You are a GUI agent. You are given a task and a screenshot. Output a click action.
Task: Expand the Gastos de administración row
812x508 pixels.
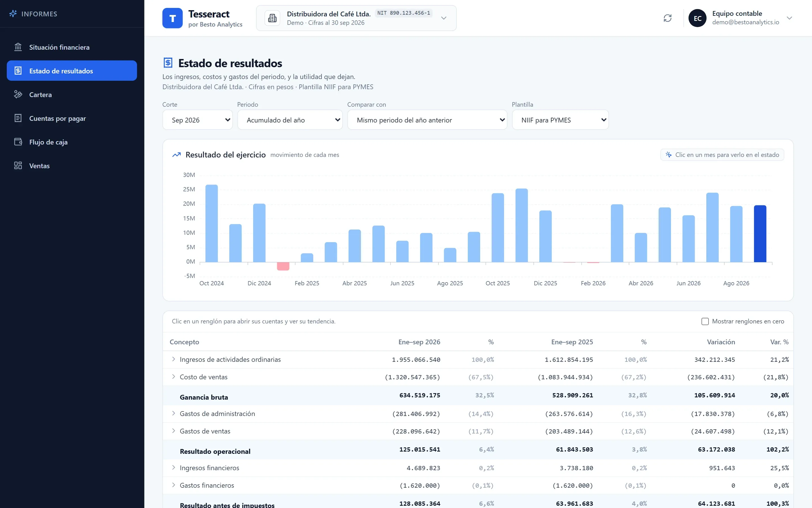pos(173,413)
